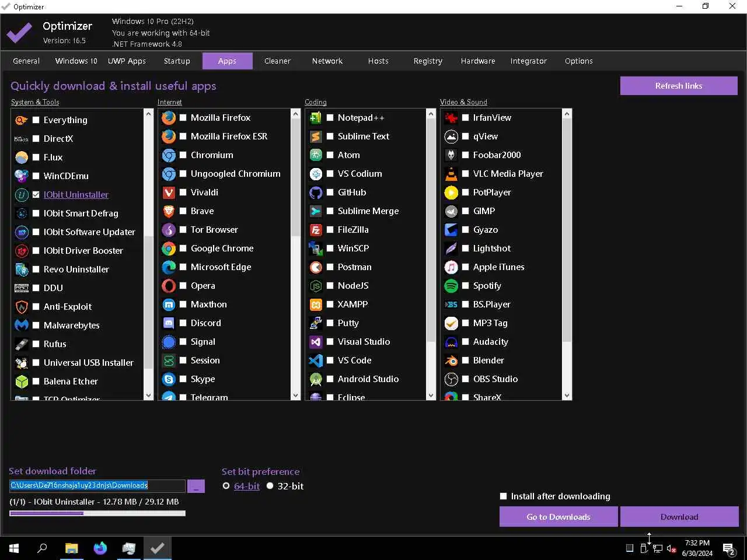Switch to the Windows 10 tab

(x=76, y=61)
